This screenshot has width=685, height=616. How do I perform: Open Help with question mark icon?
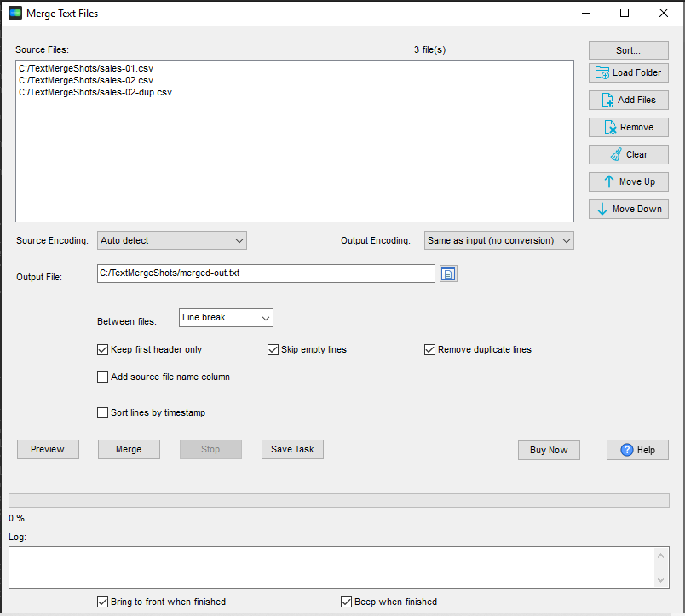(x=637, y=450)
